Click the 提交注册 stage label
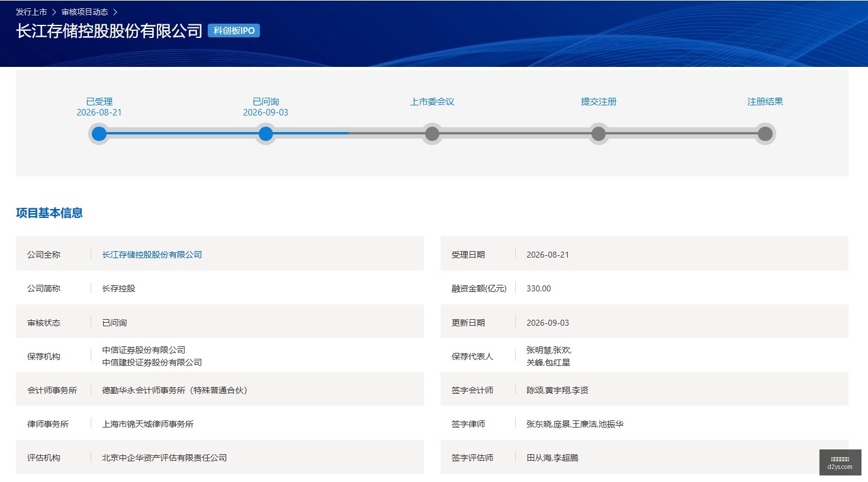Image resolution: width=868 pixels, height=482 pixels. pos(599,102)
